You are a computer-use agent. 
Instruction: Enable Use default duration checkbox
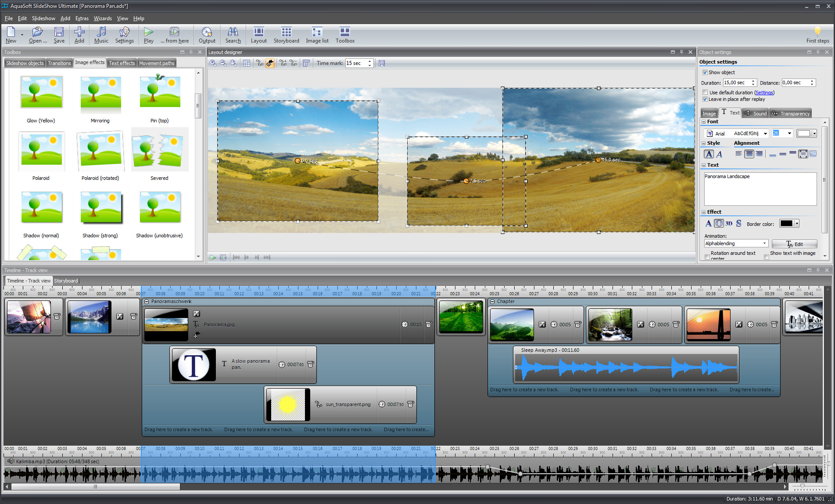pyautogui.click(x=705, y=93)
